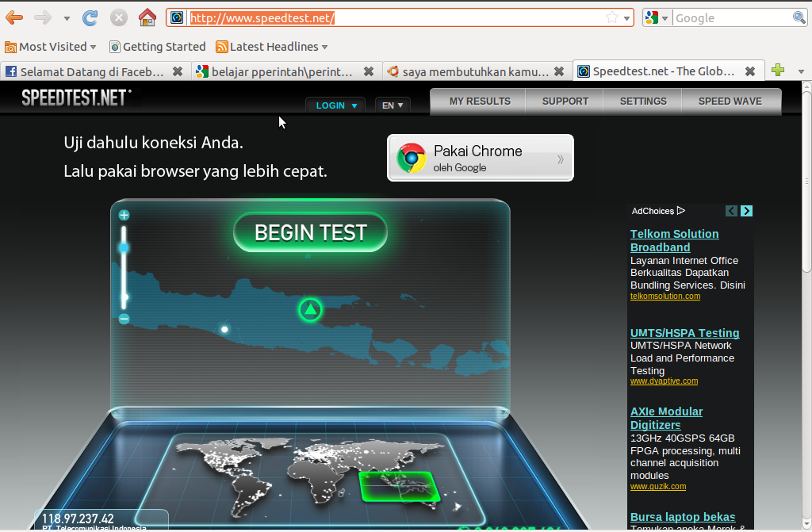Click the site favicon in the address bar
812x532 pixels.
177,17
